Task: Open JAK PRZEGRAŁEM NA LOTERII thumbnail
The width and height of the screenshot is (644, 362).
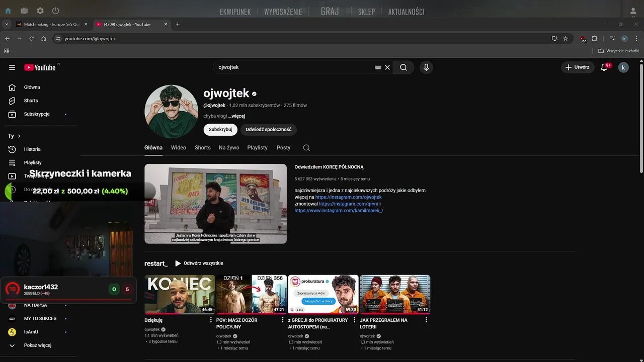Action: [395, 294]
